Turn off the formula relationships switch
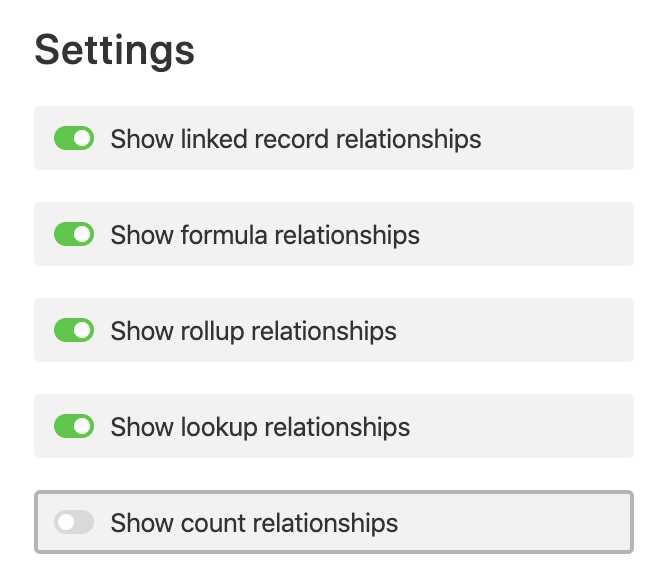The width and height of the screenshot is (668, 588). (74, 234)
